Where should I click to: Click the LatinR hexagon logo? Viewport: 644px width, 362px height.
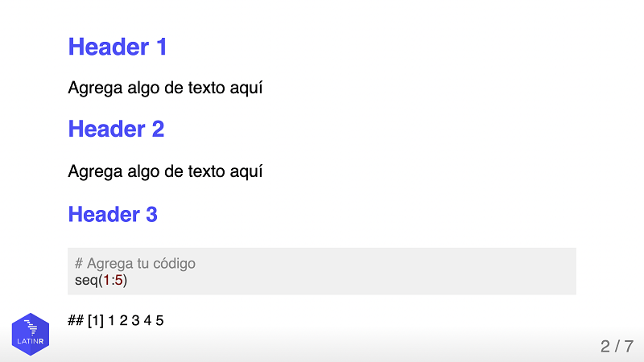click(31, 329)
